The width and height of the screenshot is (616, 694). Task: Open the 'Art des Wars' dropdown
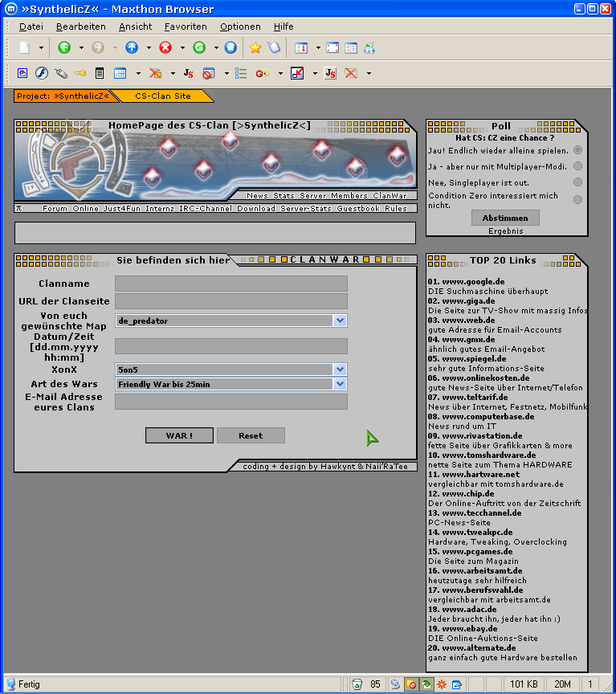point(231,384)
